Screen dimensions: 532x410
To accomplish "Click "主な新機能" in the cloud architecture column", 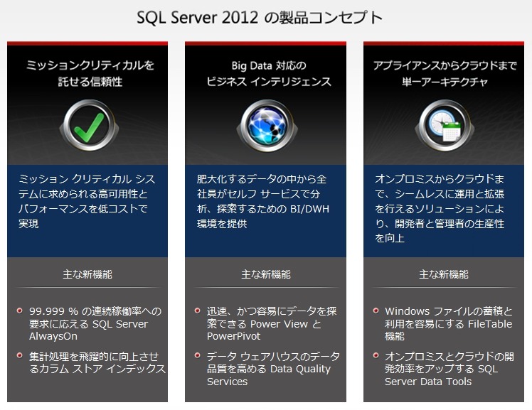I will (443, 274).
